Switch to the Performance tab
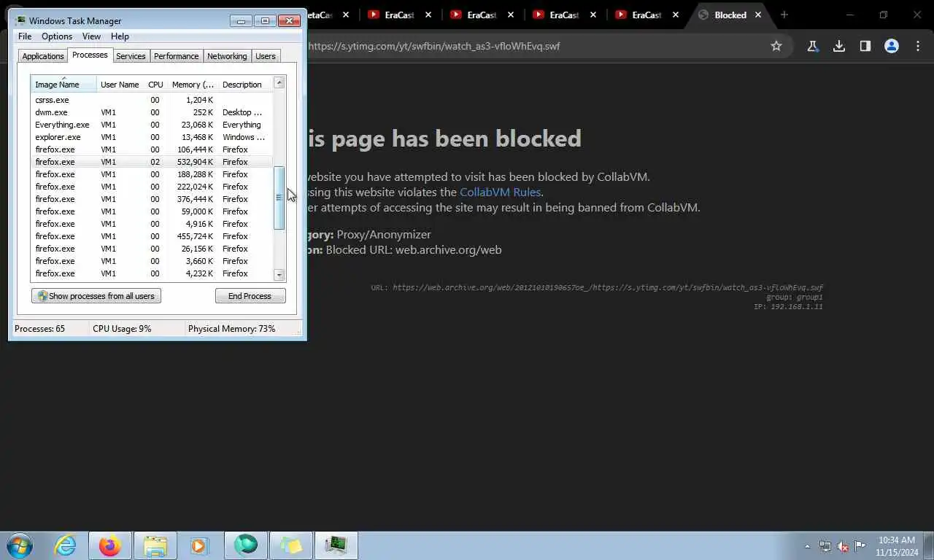 click(176, 56)
